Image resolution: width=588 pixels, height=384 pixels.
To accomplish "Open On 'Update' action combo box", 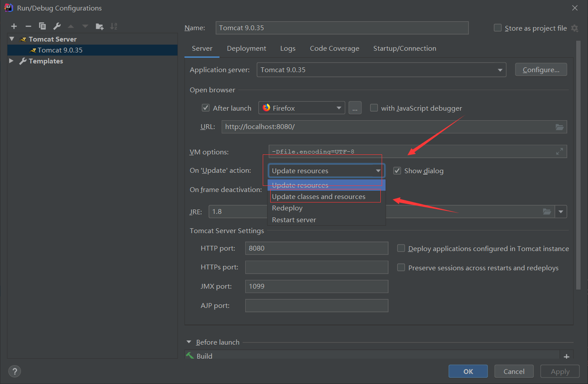I will (x=326, y=171).
